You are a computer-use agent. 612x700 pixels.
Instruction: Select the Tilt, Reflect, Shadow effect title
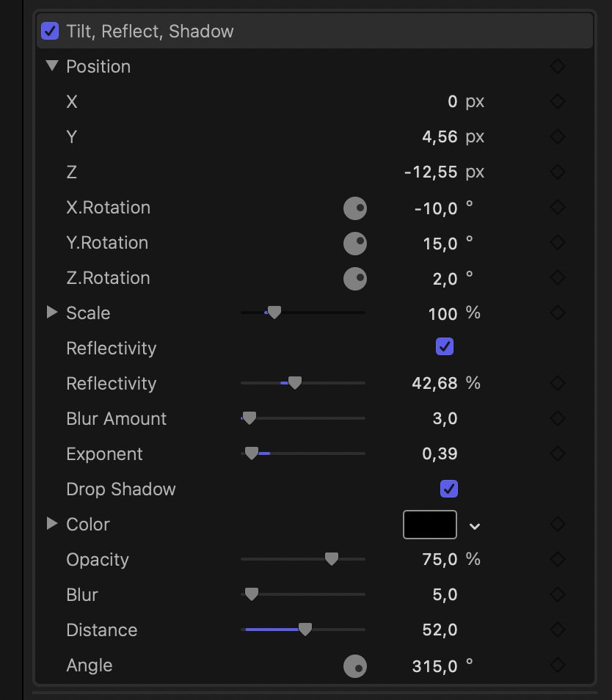coord(150,32)
